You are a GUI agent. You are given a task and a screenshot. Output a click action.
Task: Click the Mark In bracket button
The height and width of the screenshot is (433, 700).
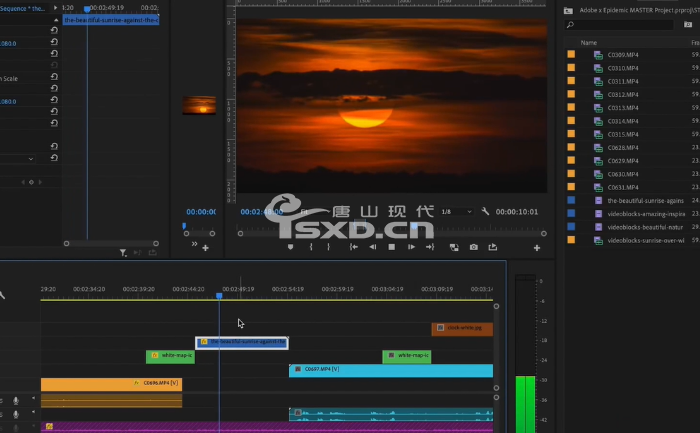311,247
